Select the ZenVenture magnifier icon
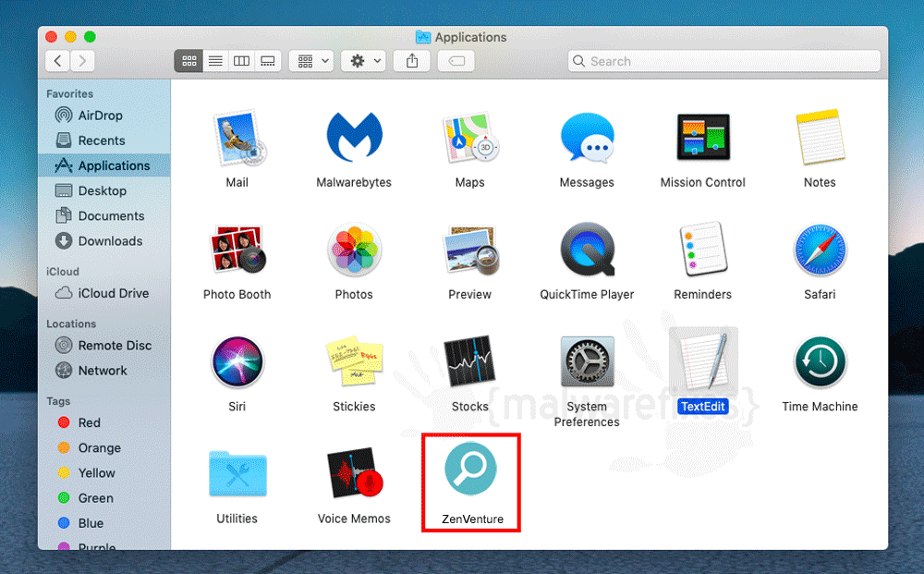 click(x=470, y=469)
